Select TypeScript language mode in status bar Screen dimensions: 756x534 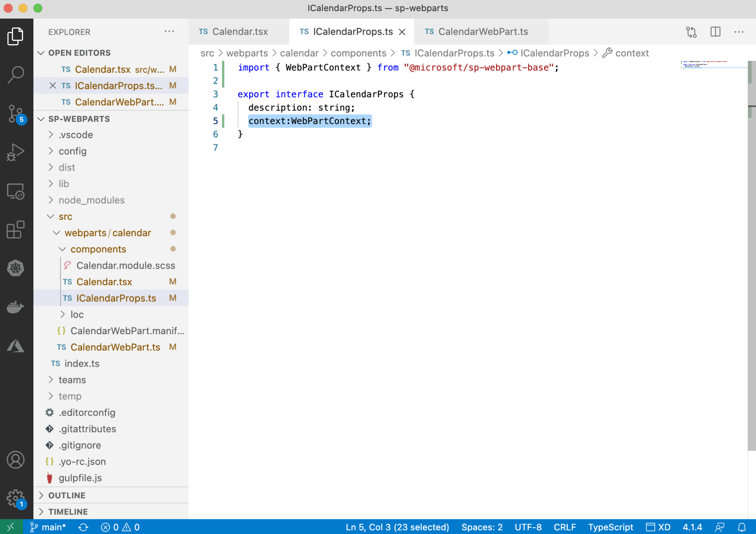click(x=610, y=527)
